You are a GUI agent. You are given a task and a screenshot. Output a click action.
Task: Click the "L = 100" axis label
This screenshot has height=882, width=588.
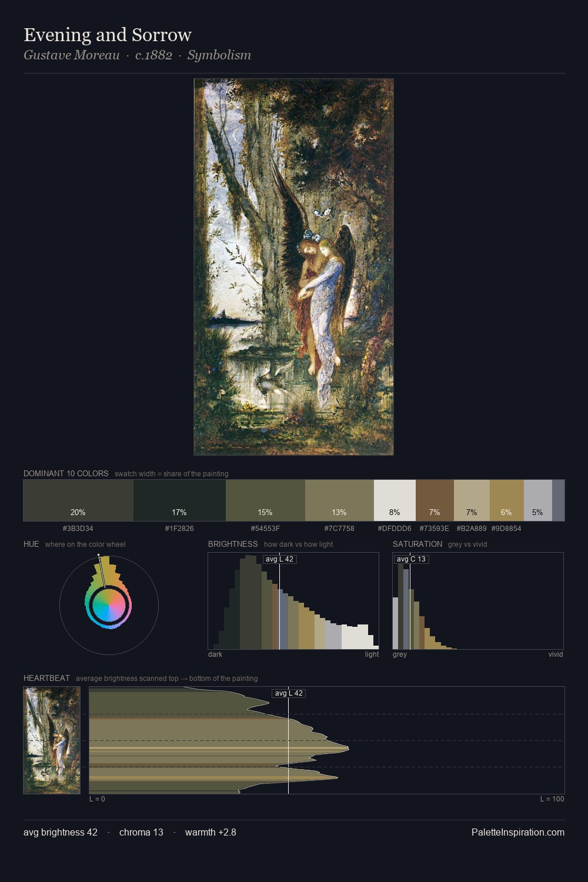point(552,799)
